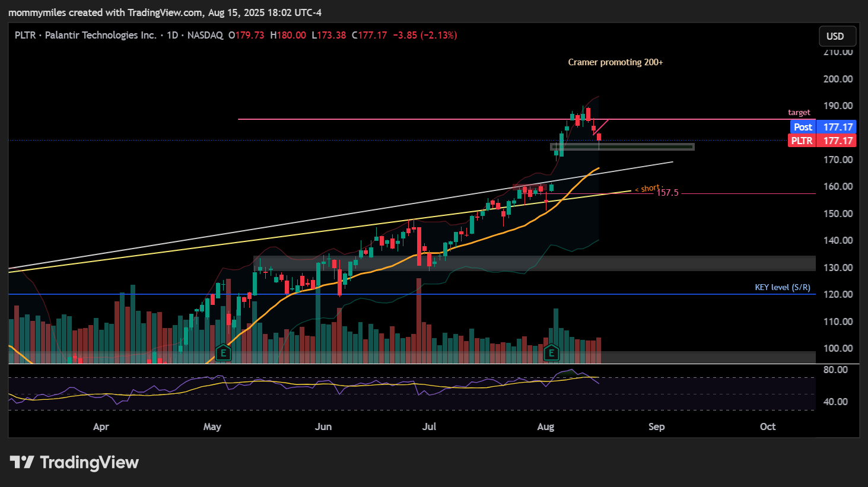Screen dimensions: 868x487
Task: Click 120.00 on the price axis
Action: coord(838,294)
